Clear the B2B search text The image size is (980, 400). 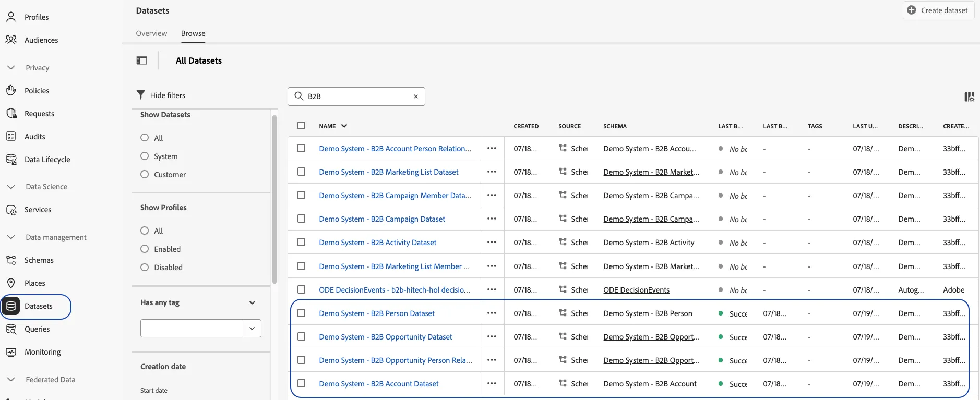coord(416,96)
